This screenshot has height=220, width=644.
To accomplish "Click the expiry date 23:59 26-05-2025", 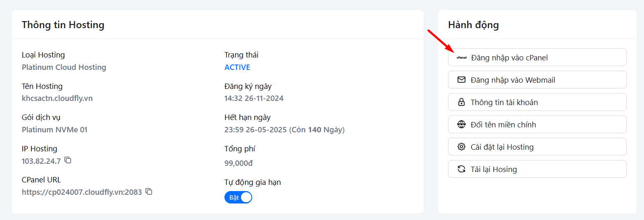I will [255, 130].
